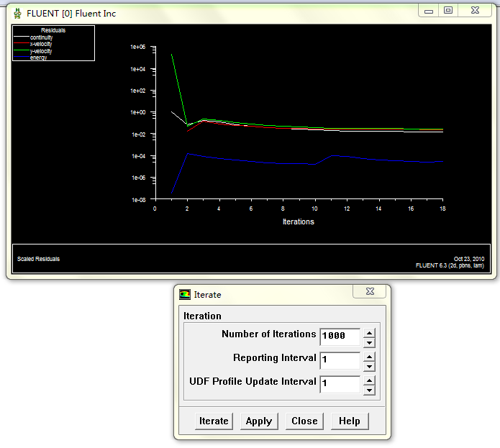The image size is (500, 448).
Task: Click the Apply button
Action: [259, 421]
